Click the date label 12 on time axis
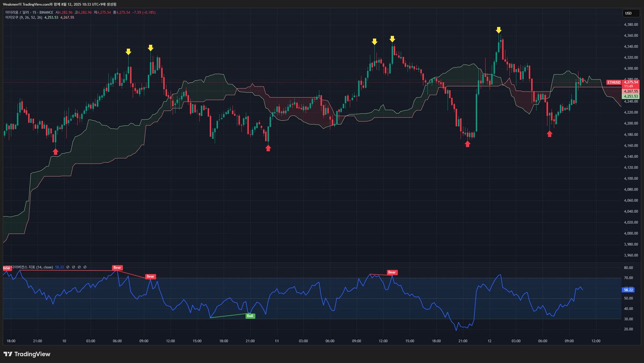 click(489, 341)
